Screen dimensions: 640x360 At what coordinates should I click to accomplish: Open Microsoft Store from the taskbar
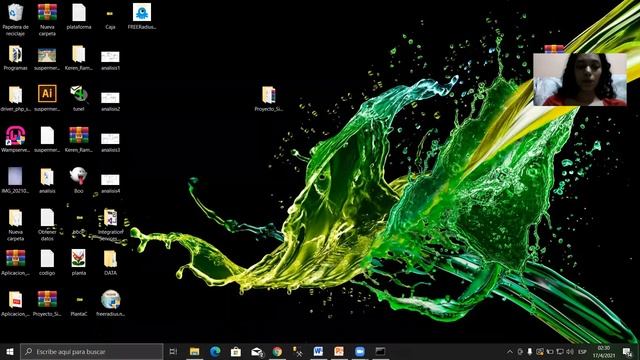point(236,351)
